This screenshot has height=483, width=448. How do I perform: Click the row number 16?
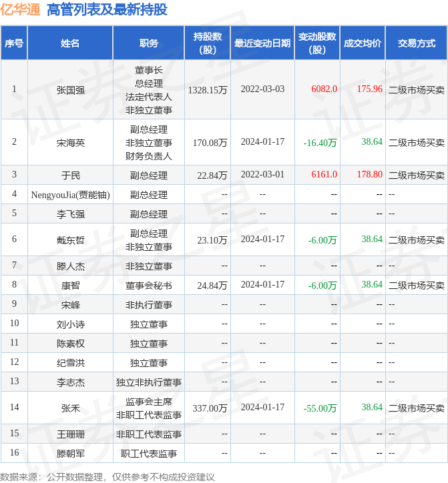click(14, 452)
